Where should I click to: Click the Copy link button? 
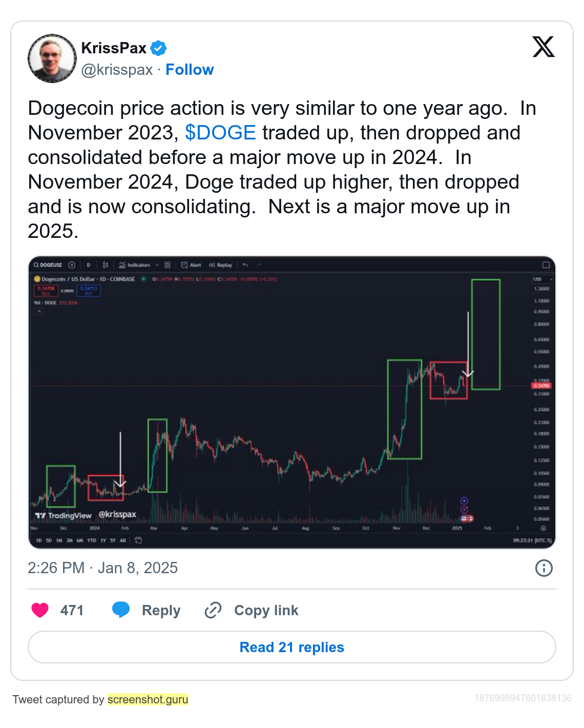point(252,610)
